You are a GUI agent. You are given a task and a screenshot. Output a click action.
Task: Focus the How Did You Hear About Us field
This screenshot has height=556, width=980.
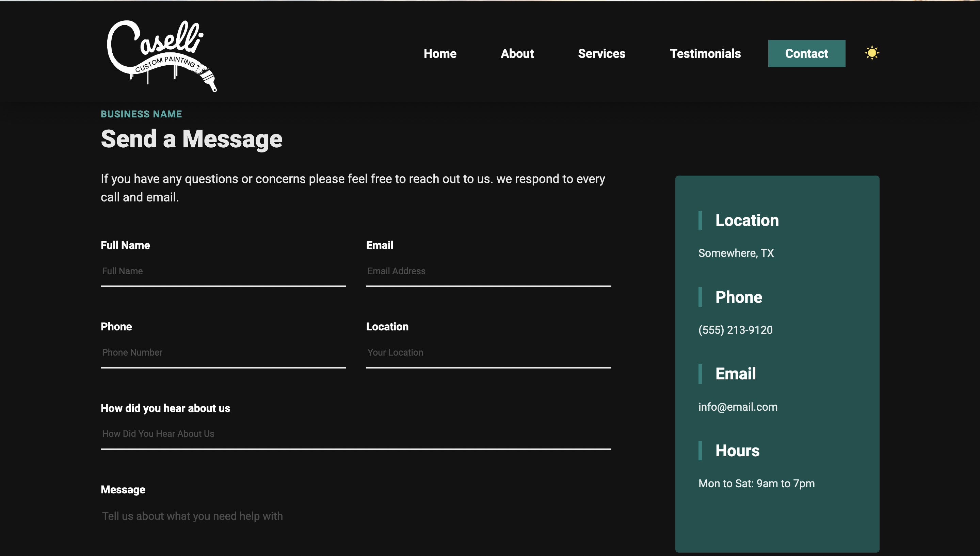[356, 434]
